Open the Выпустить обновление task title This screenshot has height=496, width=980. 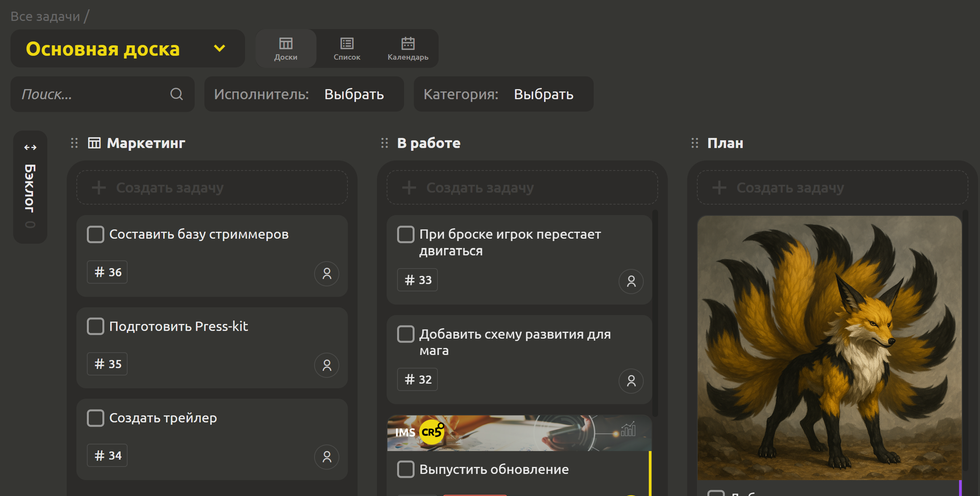click(494, 469)
